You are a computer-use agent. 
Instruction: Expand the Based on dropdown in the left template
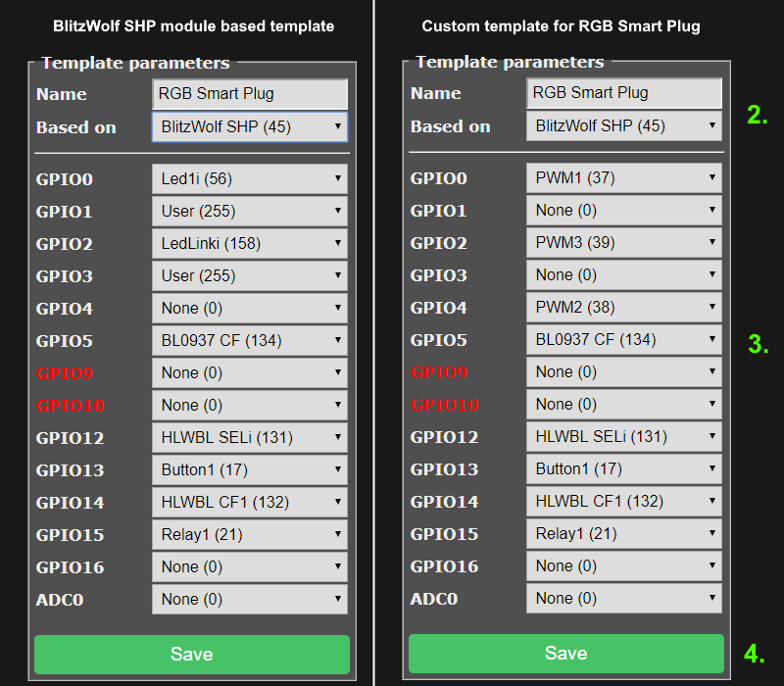click(250, 126)
